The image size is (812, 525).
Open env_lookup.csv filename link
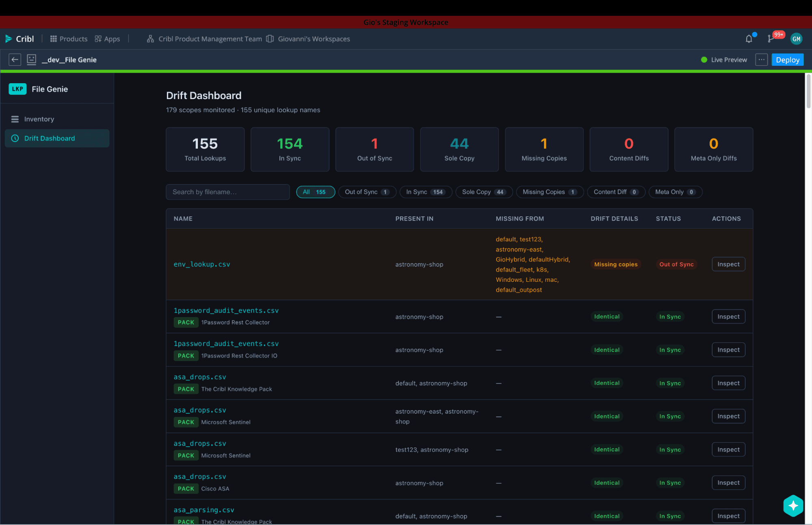[x=202, y=264]
